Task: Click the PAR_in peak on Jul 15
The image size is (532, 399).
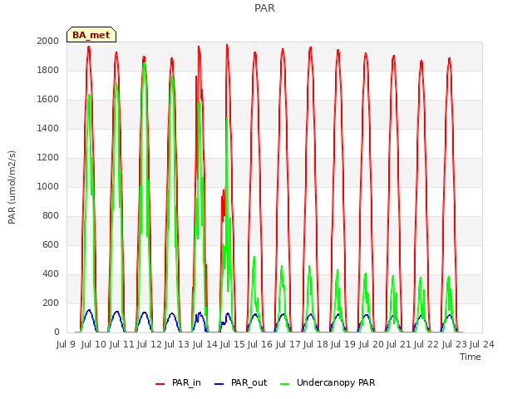Action: pyautogui.click(x=227, y=45)
